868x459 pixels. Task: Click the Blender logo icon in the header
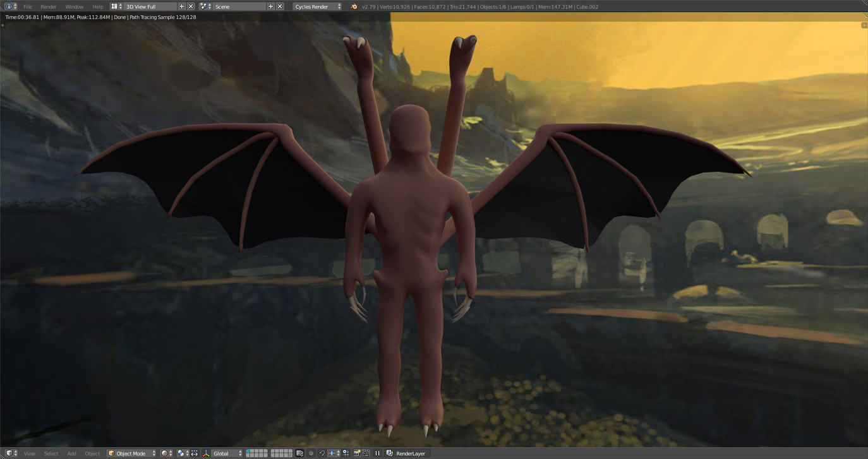[354, 6]
